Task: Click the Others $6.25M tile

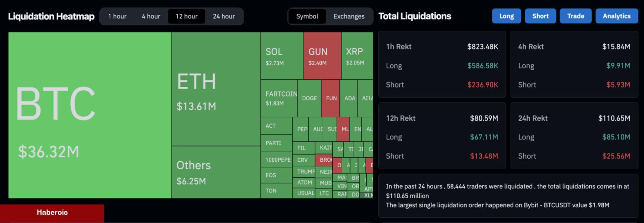Action: pos(216,172)
